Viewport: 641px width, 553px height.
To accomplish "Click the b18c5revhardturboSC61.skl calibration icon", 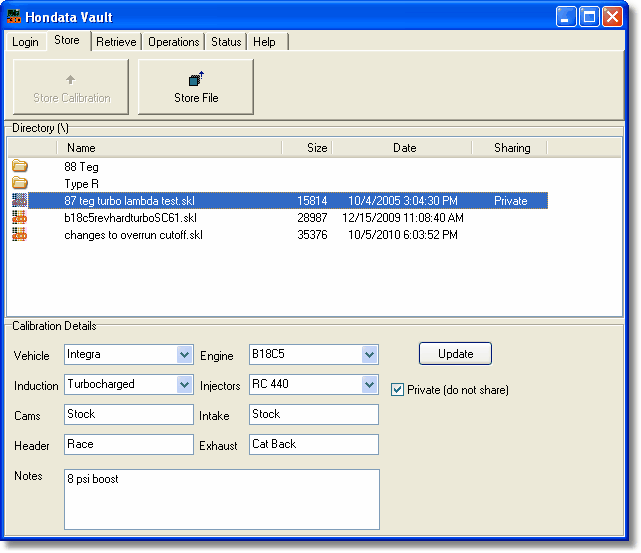I will pos(19,217).
